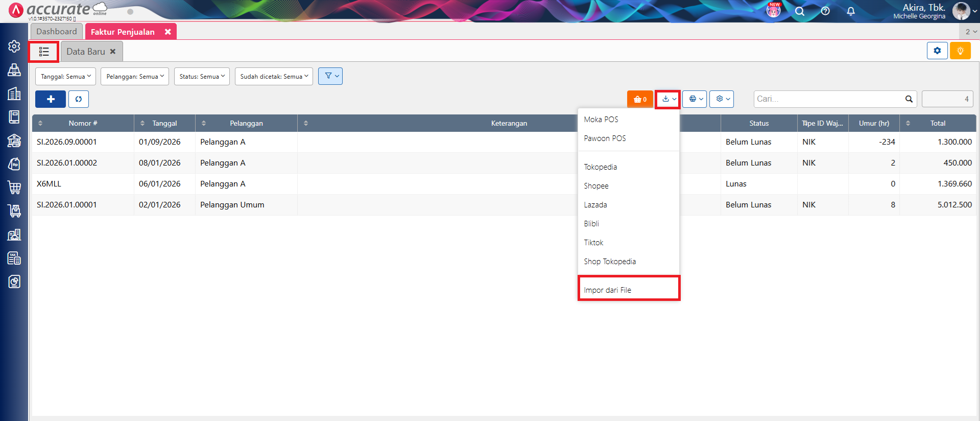The width and height of the screenshot is (980, 421).
Task: Click the refresh list icon
Action: pos(79,99)
